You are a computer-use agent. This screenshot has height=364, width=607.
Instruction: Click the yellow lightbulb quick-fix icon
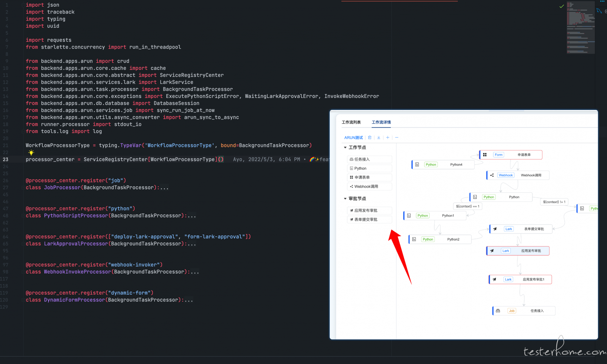[31, 153]
